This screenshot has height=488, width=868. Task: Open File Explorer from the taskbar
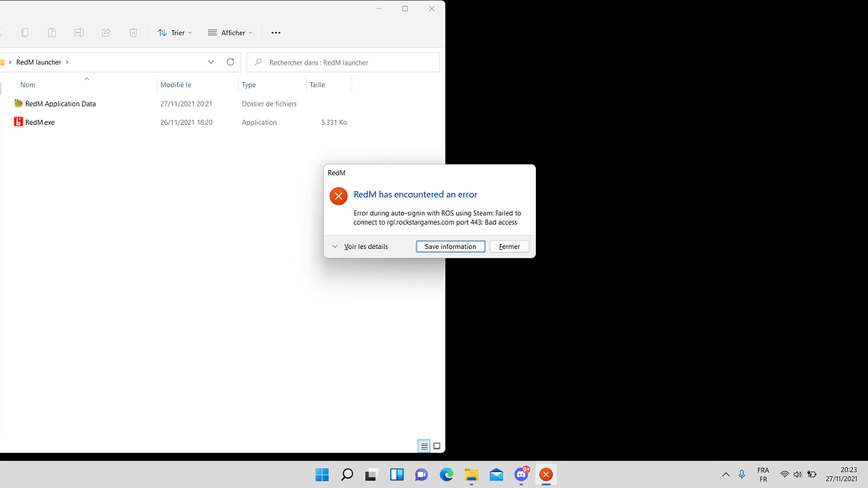pyautogui.click(x=470, y=474)
